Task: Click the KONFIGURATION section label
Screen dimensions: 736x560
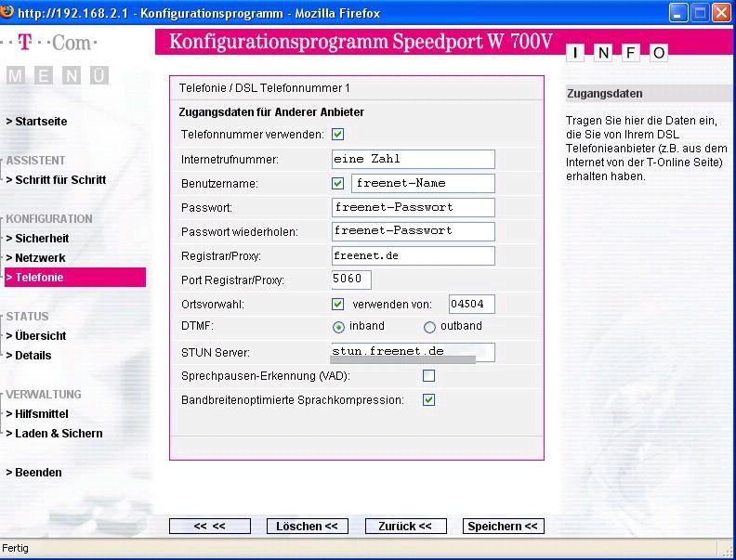Action: pyautogui.click(x=49, y=219)
